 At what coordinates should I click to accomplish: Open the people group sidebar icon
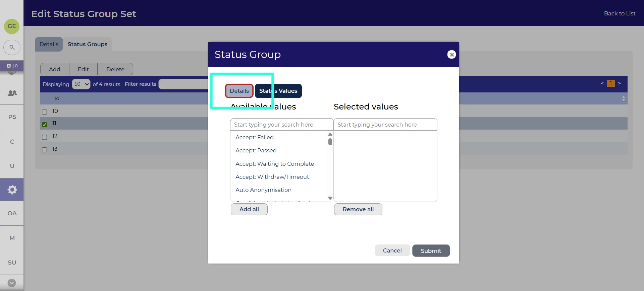pyautogui.click(x=12, y=93)
